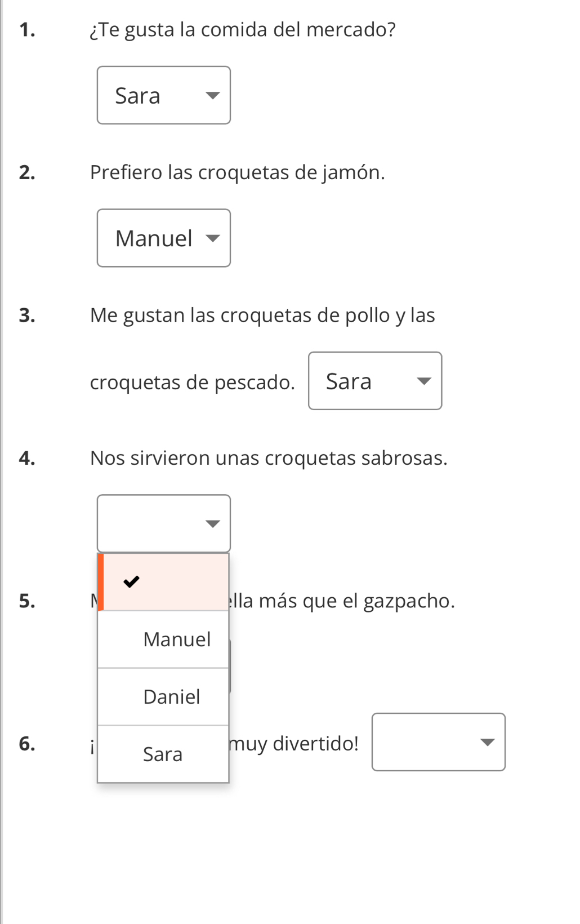Click the text Prefiero las croquetas de jamón
580x924 pixels.
click(238, 172)
